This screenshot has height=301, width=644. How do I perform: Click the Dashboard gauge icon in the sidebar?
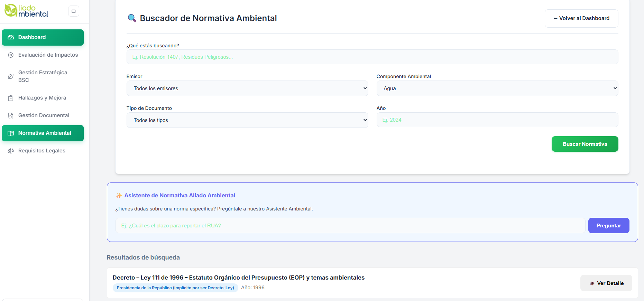click(11, 37)
